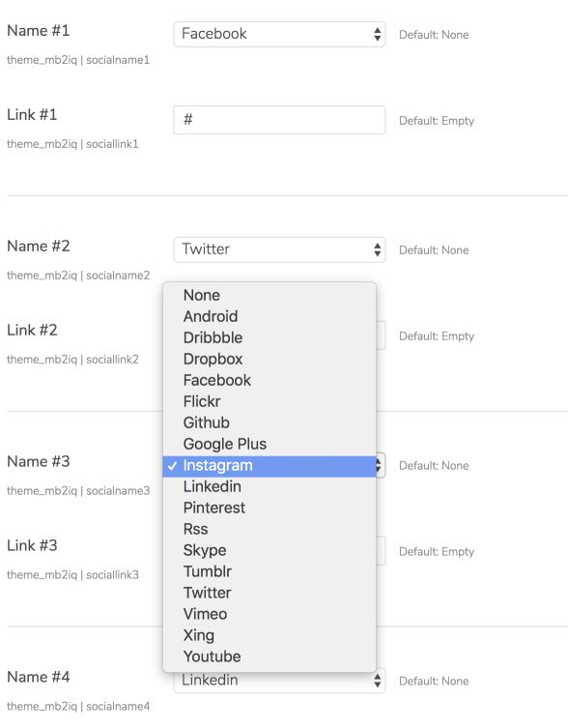Choose Youtube option
568x728 pixels.
click(x=270, y=656)
